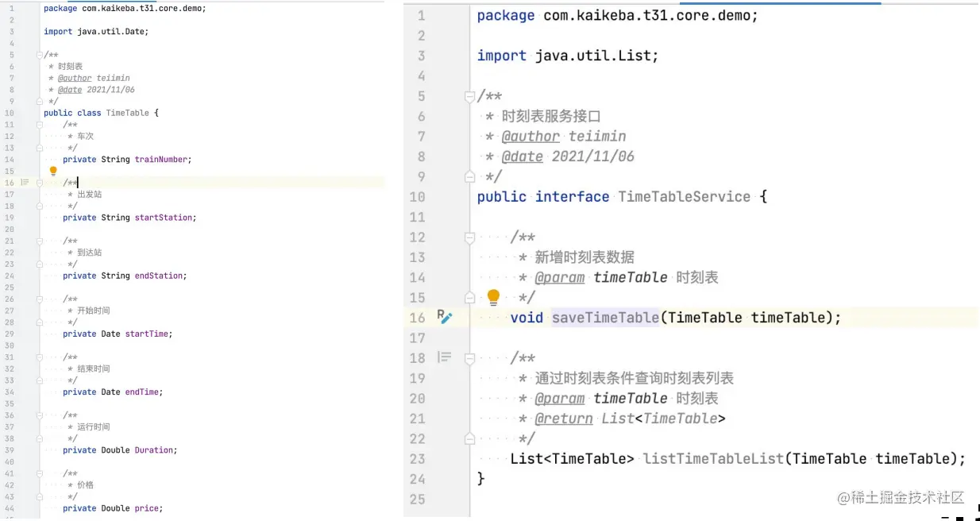Click the lightbulb above line 16 in TimeTable editor
This screenshot has height=521, width=980.
pyautogui.click(x=53, y=171)
